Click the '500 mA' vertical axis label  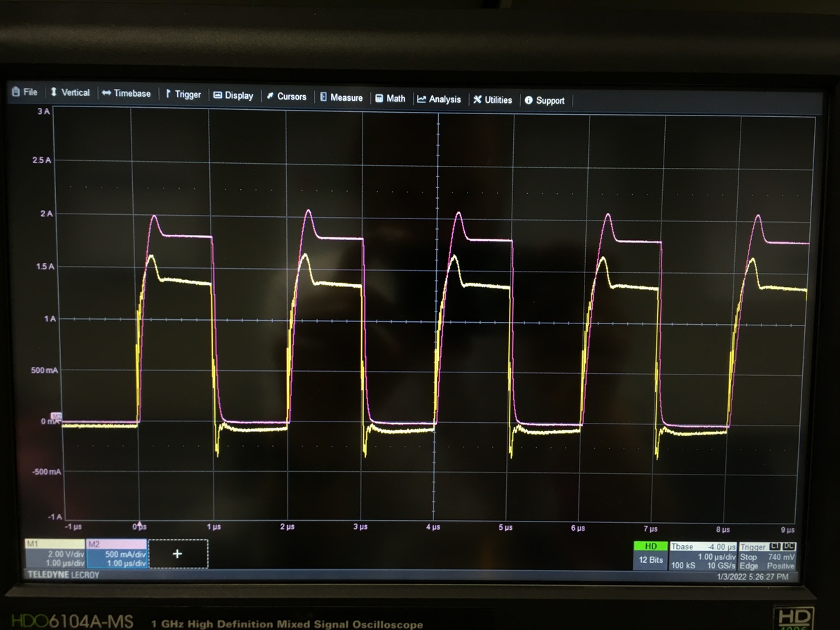44,369
